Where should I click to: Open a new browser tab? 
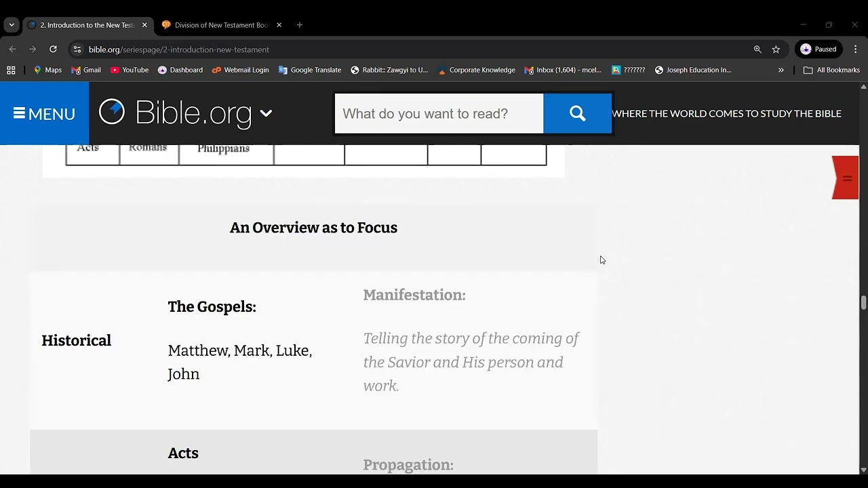point(300,25)
